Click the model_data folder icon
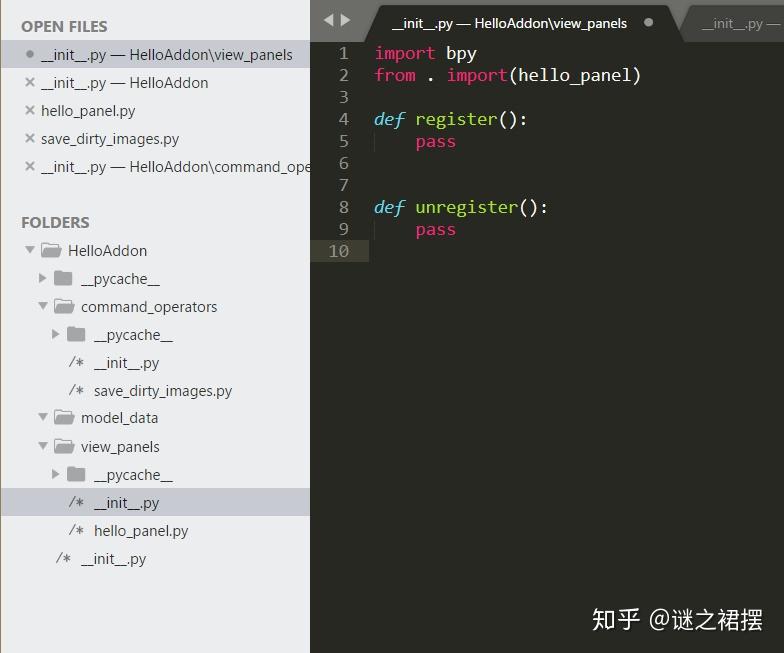 [x=64, y=417]
